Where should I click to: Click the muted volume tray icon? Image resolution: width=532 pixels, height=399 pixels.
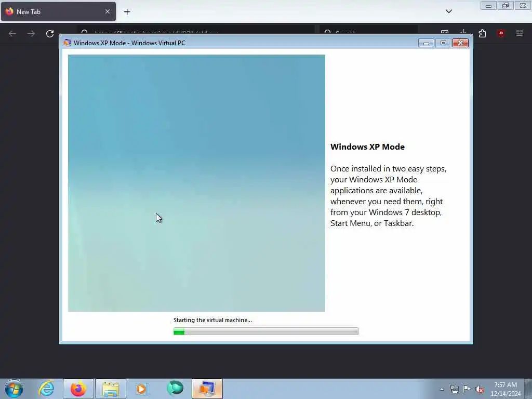coord(480,390)
